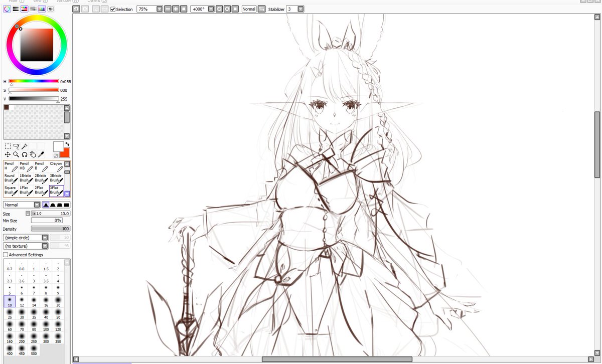Image resolution: width=602 pixels, height=364 pixels.
Task: Choose the flat hard brush edge shape
Action: [67, 205]
